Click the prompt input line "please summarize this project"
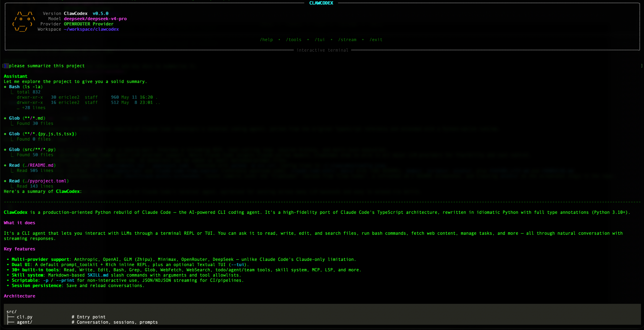644x330 pixels. tap(47, 66)
